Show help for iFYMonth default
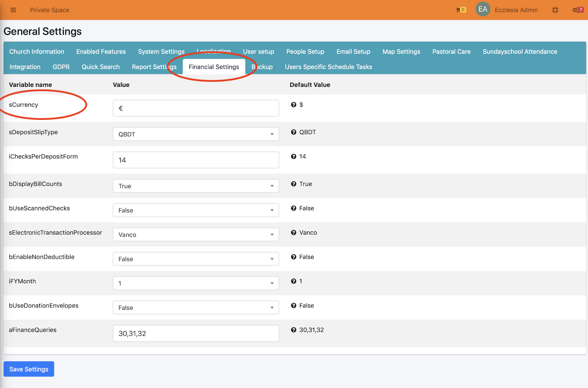 [293, 281]
